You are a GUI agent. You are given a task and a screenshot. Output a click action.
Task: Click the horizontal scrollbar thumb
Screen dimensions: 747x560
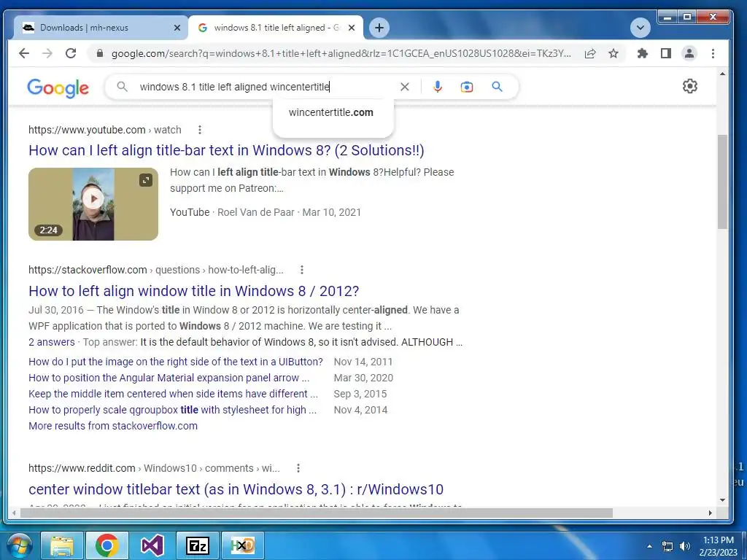coord(317,513)
